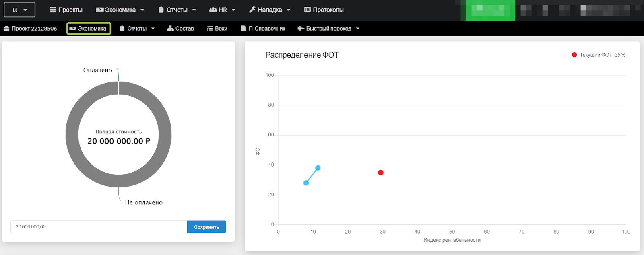Viewport: 644px width, 255px height.
Task: Click the document icon next to П-Справочник
Action: [244, 29]
